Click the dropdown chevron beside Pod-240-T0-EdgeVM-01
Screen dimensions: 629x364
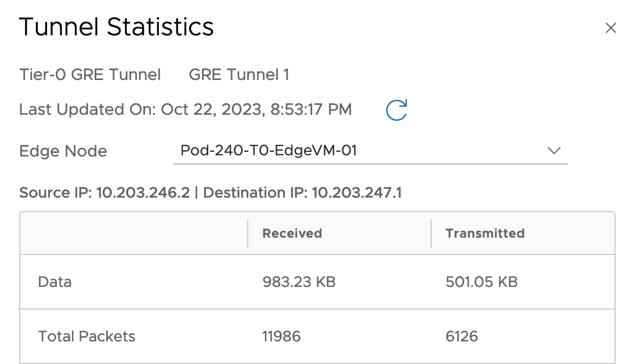point(554,151)
